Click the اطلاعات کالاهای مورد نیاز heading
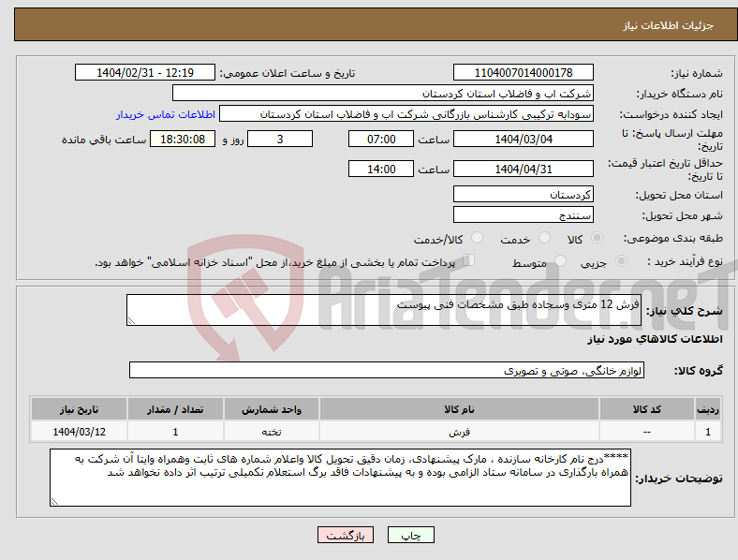Viewport: 738px width, 560px height. (x=655, y=339)
